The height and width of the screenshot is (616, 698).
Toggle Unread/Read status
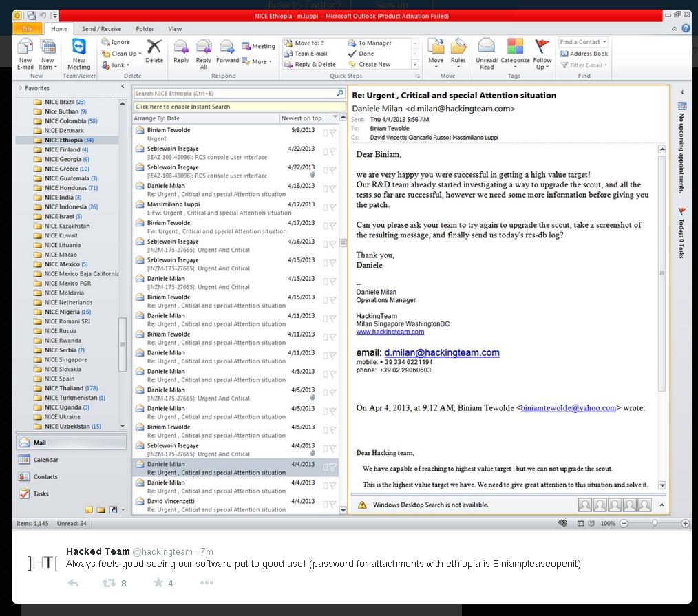click(487, 54)
